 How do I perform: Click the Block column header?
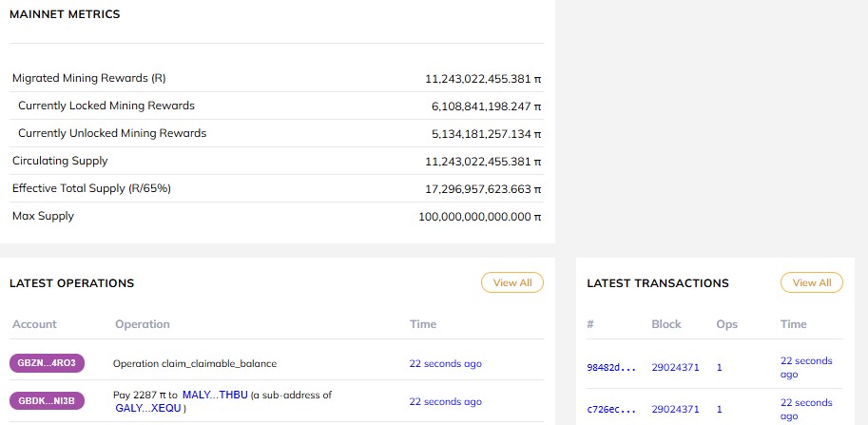click(x=666, y=324)
